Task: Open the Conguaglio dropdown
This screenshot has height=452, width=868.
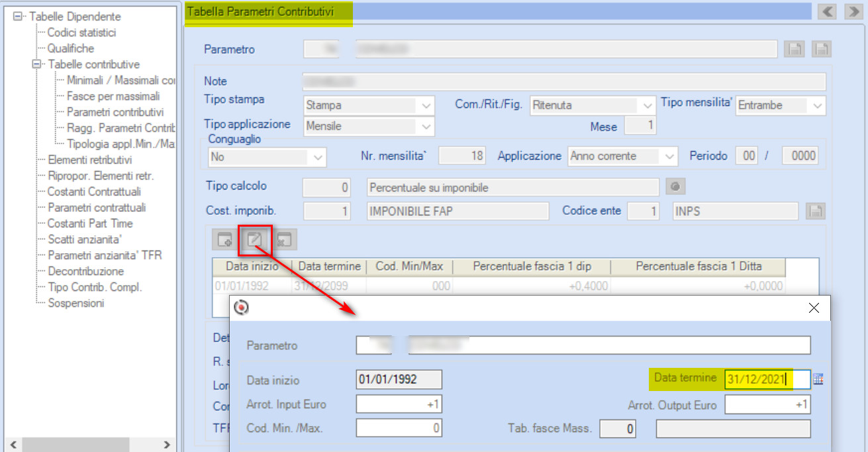Action: (x=318, y=157)
